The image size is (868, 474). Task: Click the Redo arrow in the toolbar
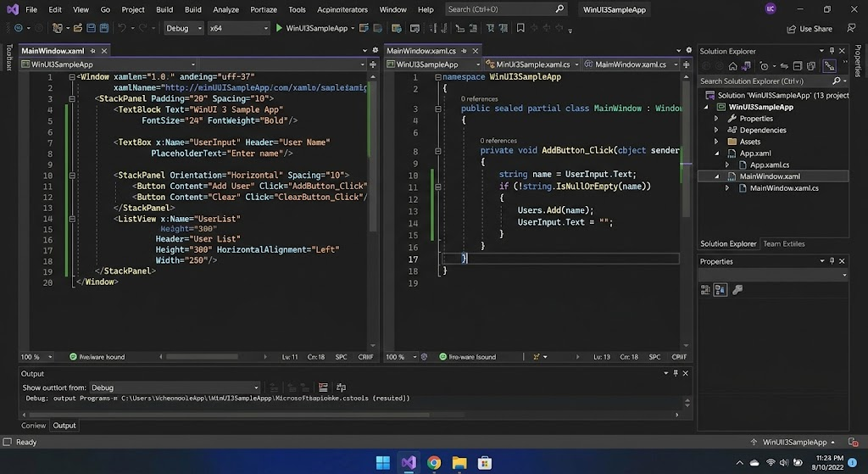pyautogui.click(x=143, y=28)
